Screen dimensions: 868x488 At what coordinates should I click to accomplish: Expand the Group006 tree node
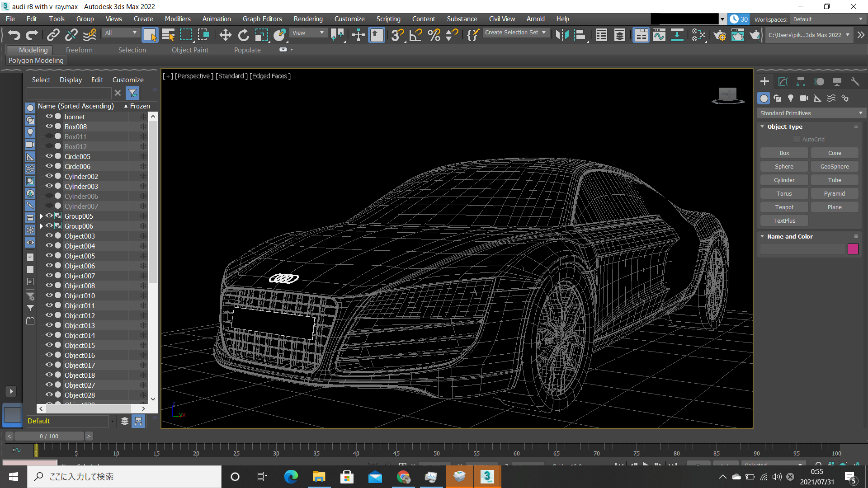[41, 226]
